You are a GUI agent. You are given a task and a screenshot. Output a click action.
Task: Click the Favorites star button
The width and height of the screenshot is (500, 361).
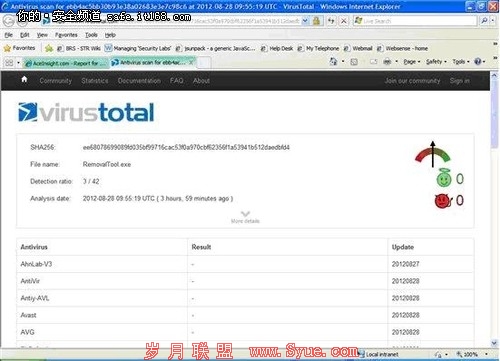point(19,48)
